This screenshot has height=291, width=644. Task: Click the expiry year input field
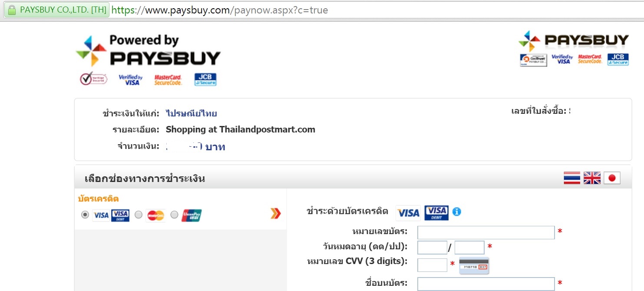point(469,248)
